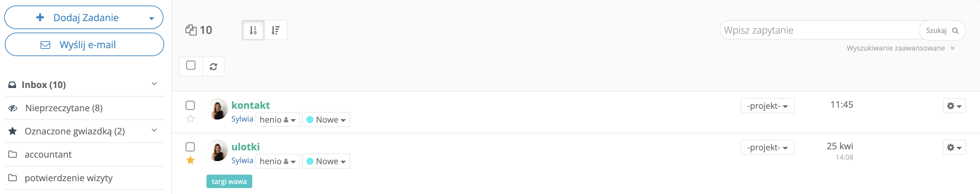Select the accountant folder
This screenshot has height=194, width=980.
click(x=48, y=155)
